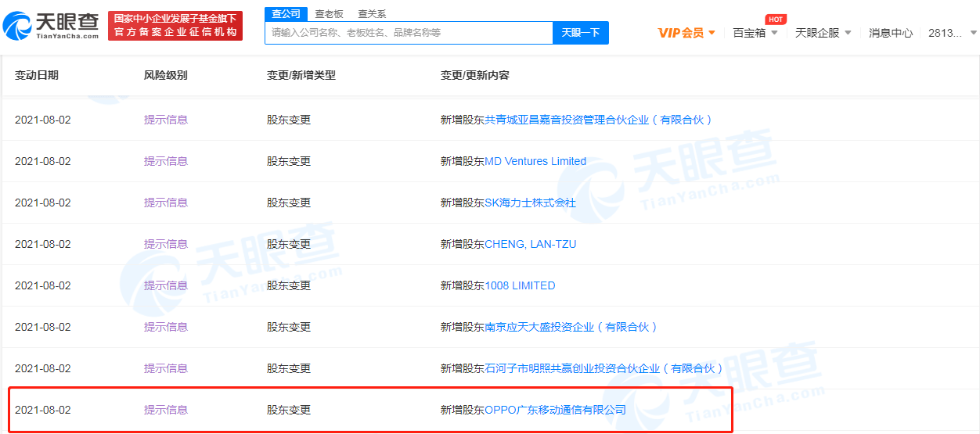Click the 南京应天大盛投资企业 link
The width and height of the screenshot is (980, 434).
coord(571,327)
